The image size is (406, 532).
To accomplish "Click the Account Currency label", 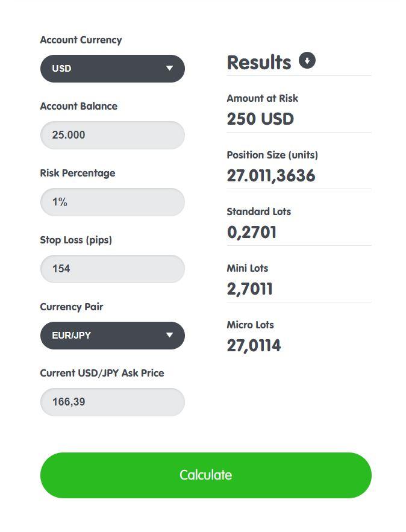I will (81, 40).
